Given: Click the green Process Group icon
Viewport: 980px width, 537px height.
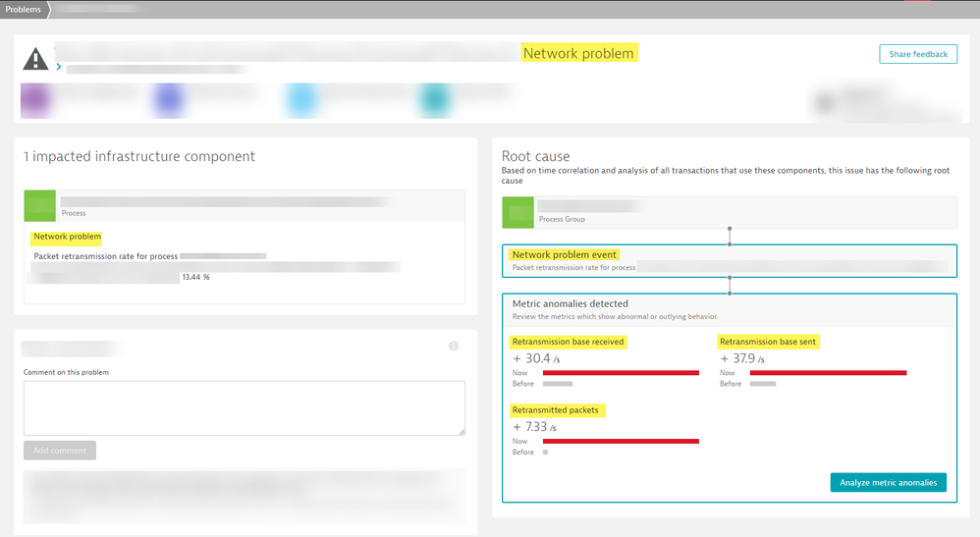Looking at the screenshot, I should pos(517,213).
